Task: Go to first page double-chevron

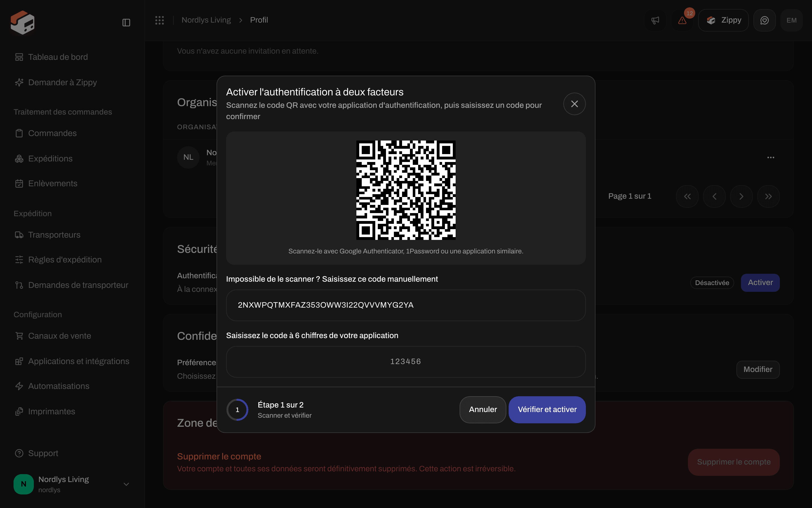Action: tap(687, 196)
